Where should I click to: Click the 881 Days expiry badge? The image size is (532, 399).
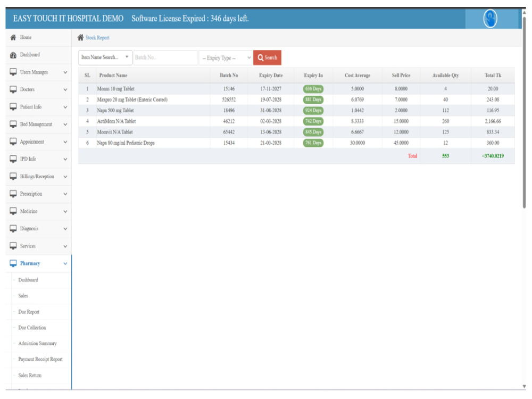pos(313,100)
